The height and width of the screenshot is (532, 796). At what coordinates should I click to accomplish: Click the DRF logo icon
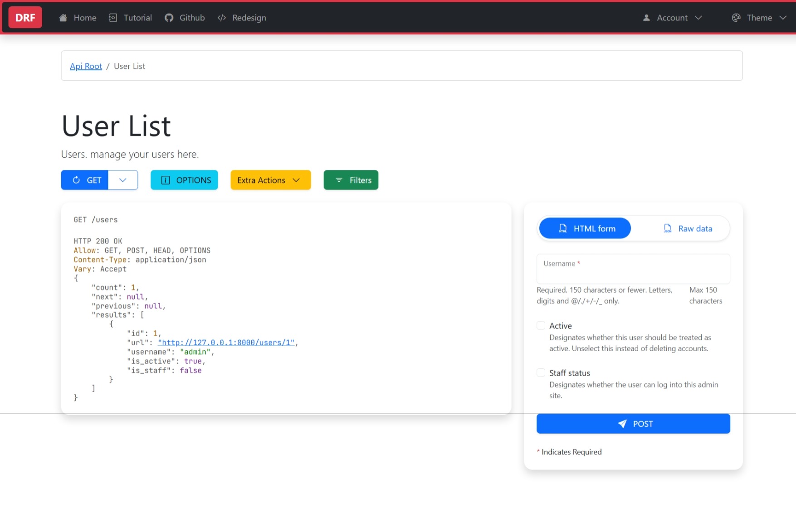[x=25, y=17]
